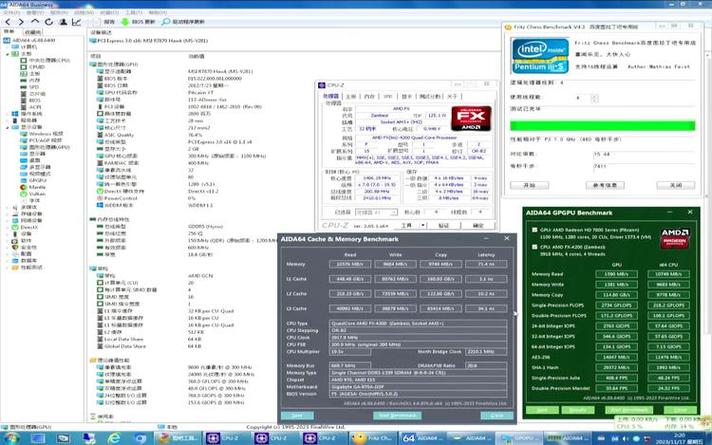The image size is (712, 445).
Task: Select Windows video item in tree
Action: (42, 134)
